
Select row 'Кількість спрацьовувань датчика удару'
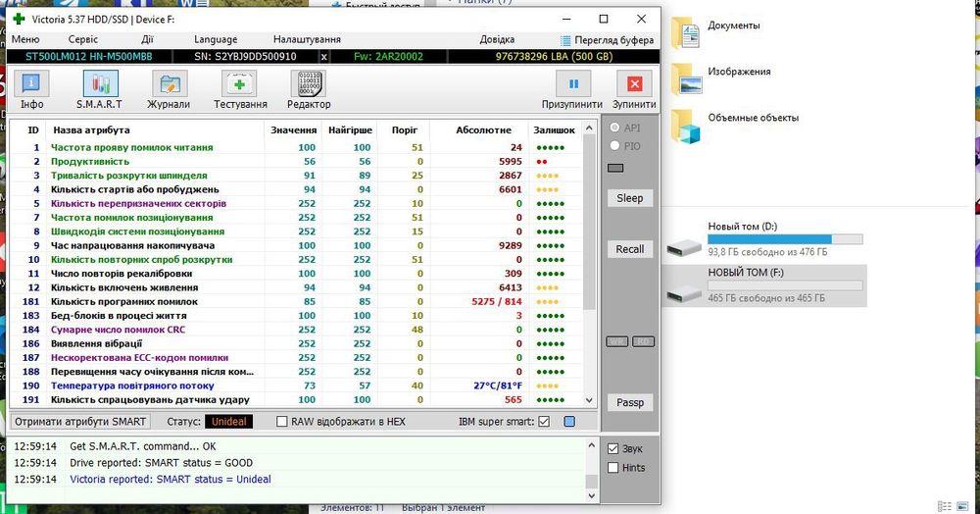295,399
